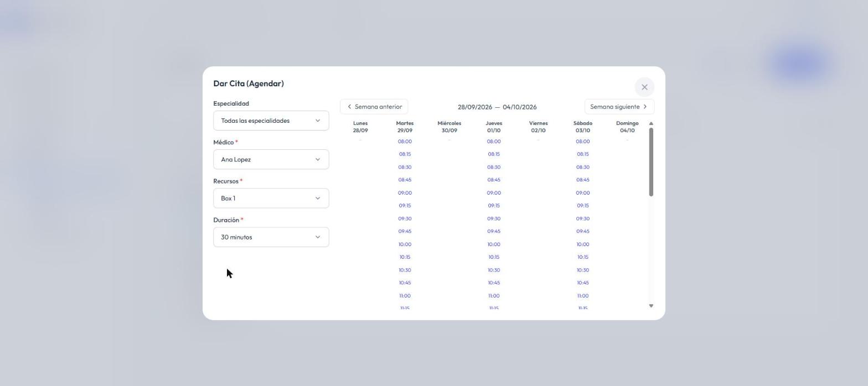Choose 10:15 slot on Sábado 03/10
This screenshot has height=386, width=868.
coord(583,257)
